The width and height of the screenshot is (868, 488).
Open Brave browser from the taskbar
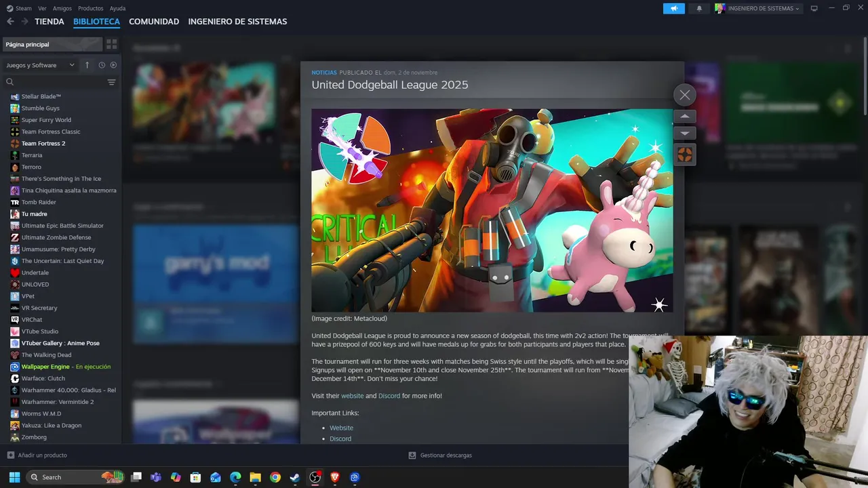[334, 477]
